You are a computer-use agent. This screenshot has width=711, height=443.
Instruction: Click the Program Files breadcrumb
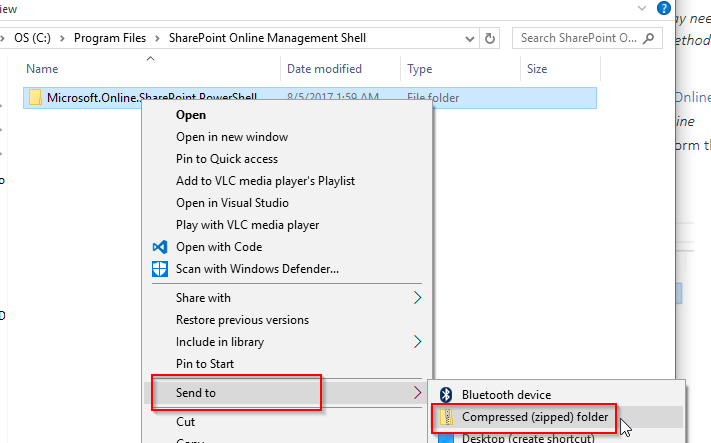(110, 38)
